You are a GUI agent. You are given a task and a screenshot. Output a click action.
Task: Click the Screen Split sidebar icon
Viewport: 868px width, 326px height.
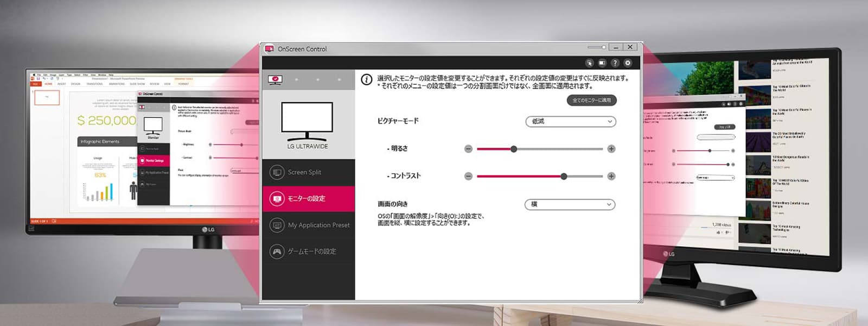277,172
